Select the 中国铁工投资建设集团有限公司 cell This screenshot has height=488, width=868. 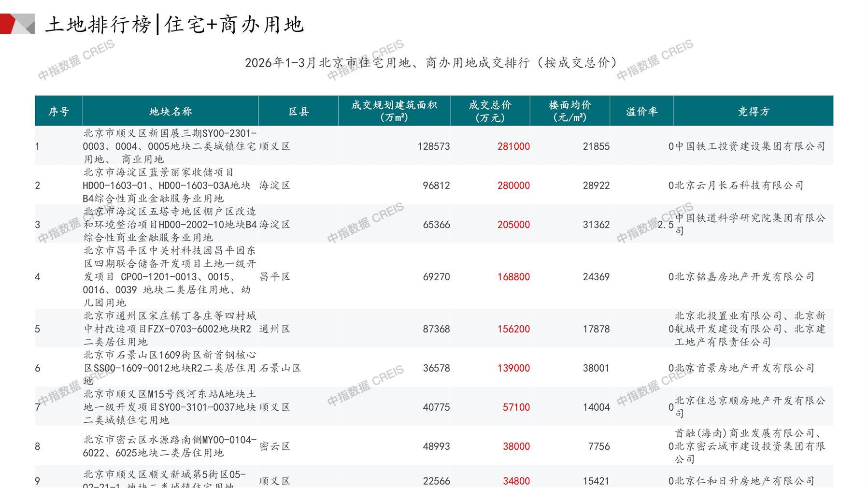pos(750,146)
